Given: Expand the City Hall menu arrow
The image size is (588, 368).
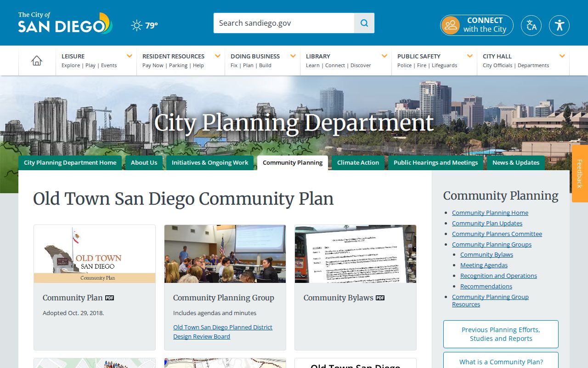Looking at the screenshot, I should [562, 56].
